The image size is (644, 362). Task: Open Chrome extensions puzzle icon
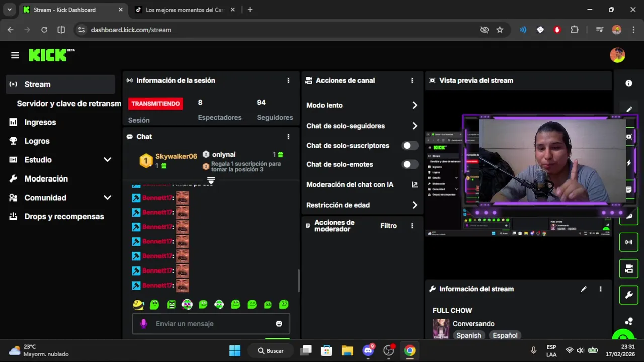(575, 30)
